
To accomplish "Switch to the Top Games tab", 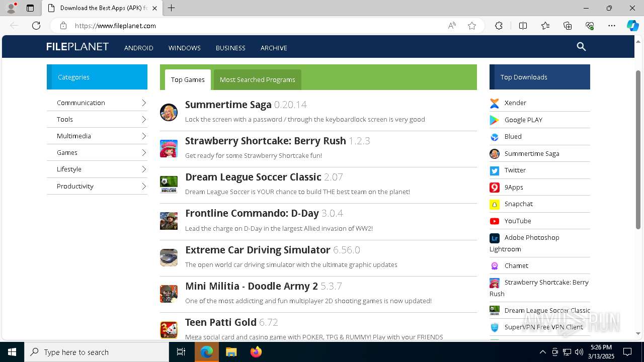I will 188,79.
